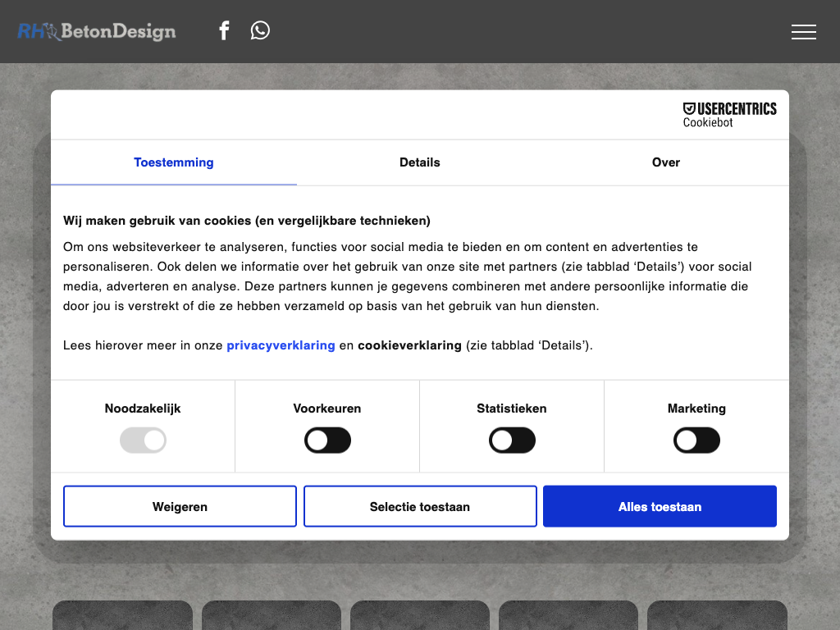Select the Toestemming tab
The image size is (840, 630).
point(174,162)
